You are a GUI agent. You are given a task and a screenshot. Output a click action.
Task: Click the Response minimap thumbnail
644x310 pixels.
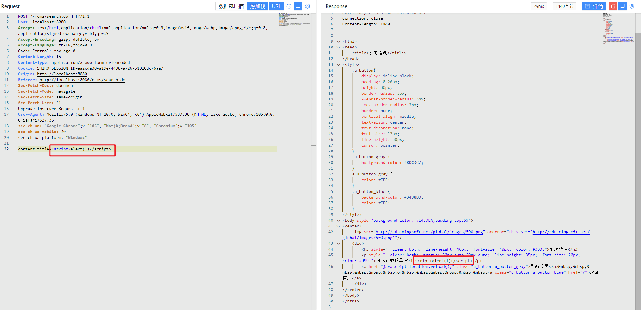coord(619,28)
